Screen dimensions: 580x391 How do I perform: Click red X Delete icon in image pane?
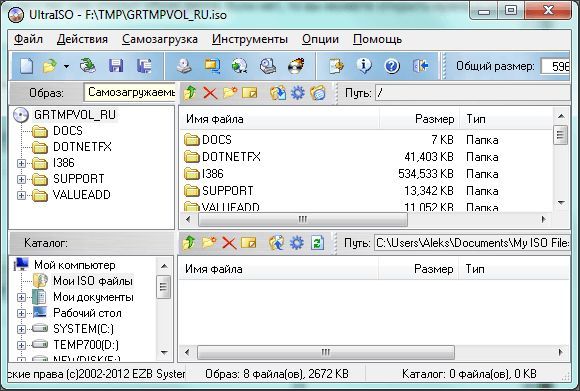pyautogui.click(x=210, y=93)
